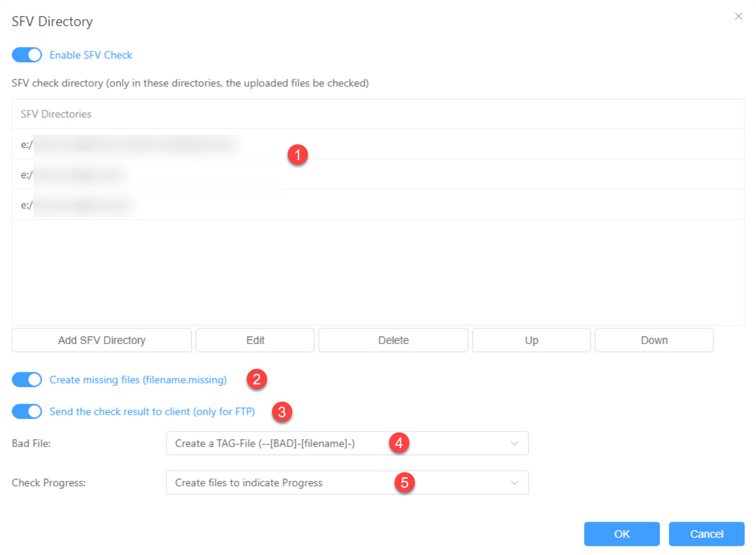Toggle Send the check result to client
This screenshot has height=555, width=756.
[x=27, y=411]
